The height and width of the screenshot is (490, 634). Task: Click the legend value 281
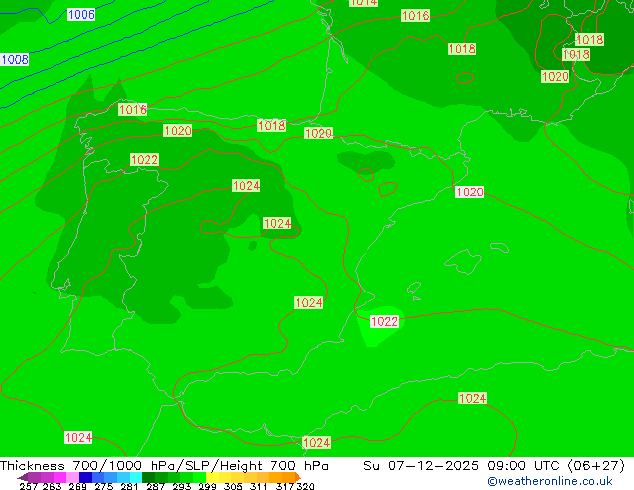point(129,486)
